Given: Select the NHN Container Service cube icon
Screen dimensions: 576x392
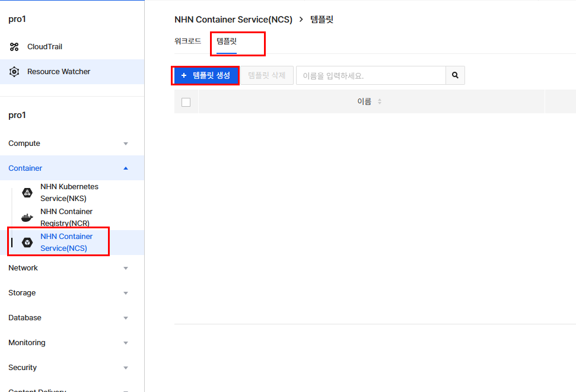Looking at the screenshot, I should [27, 243].
